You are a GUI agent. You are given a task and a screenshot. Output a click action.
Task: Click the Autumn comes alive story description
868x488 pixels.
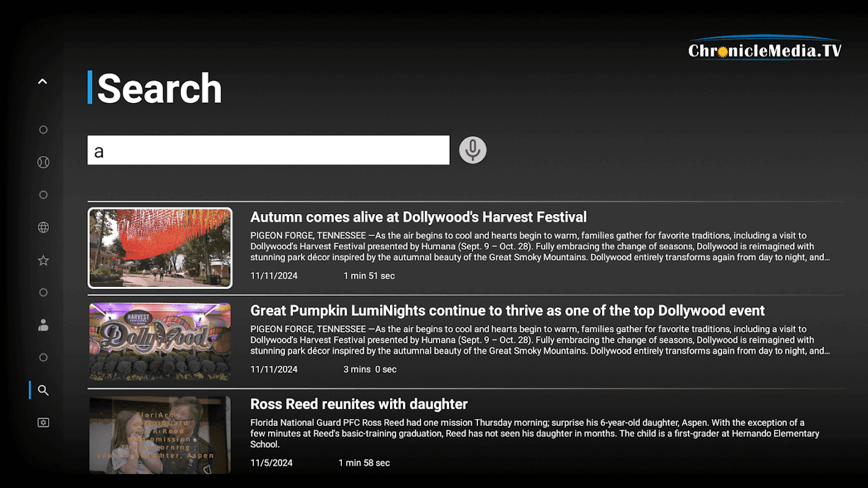[540, 246]
